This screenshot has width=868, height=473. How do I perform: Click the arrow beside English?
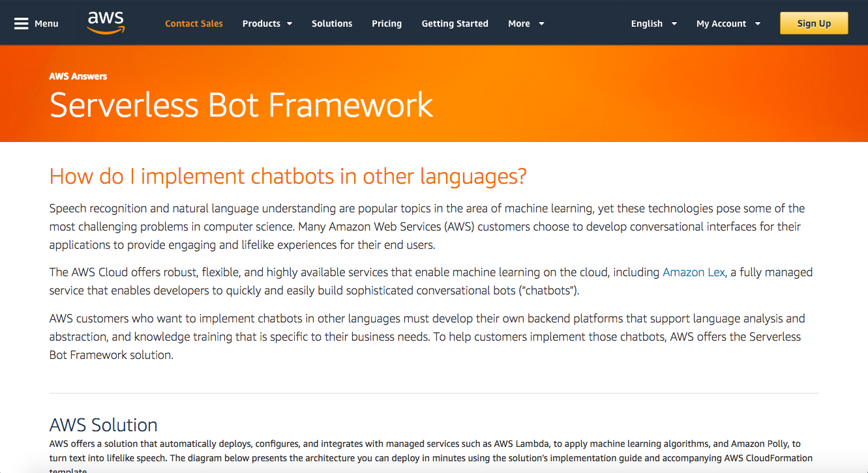(x=674, y=23)
